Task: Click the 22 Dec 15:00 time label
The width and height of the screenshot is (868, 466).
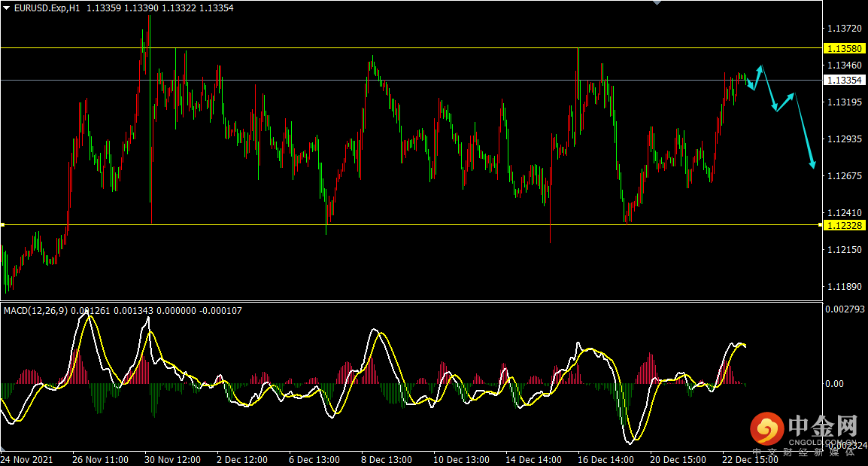Action: tap(750, 460)
